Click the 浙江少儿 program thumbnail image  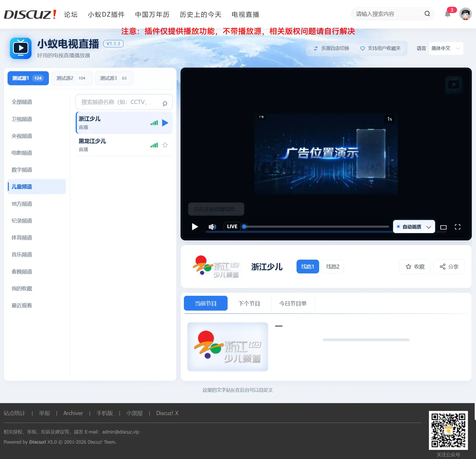[228, 347]
